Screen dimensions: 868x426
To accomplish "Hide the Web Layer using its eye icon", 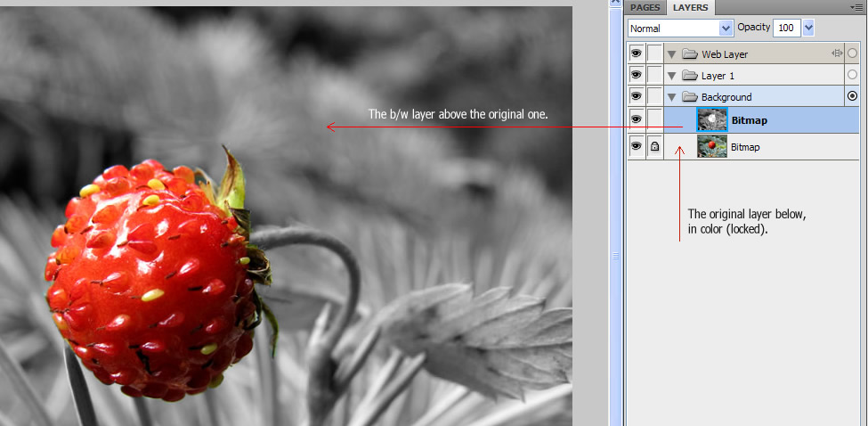I will click(x=637, y=53).
